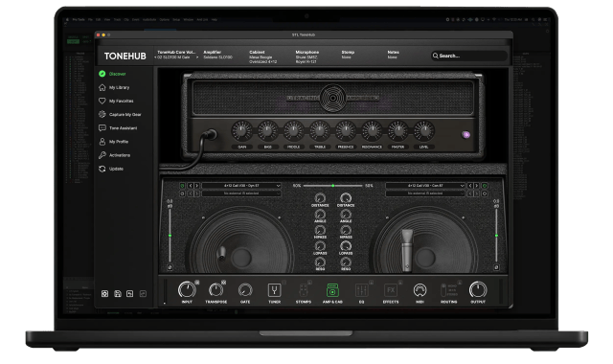
Task: Open My Favorites heart icon
Action: coord(102,101)
